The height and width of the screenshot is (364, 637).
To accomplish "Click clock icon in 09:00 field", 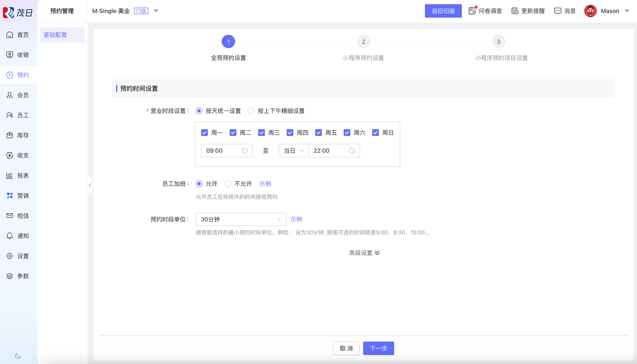I will tap(245, 151).
